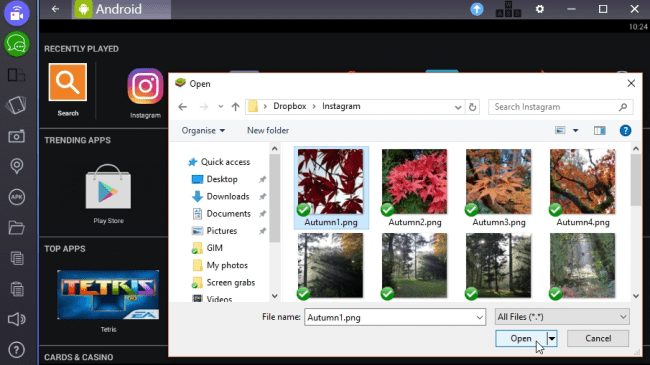
Task: Click the copy files sidebar icon
Action: (17, 258)
